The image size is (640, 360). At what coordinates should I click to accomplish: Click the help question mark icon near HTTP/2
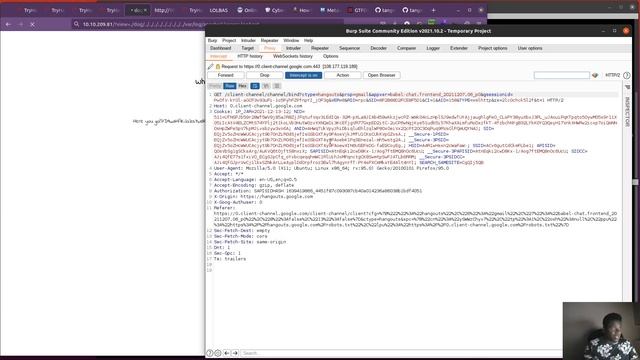coord(627,75)
